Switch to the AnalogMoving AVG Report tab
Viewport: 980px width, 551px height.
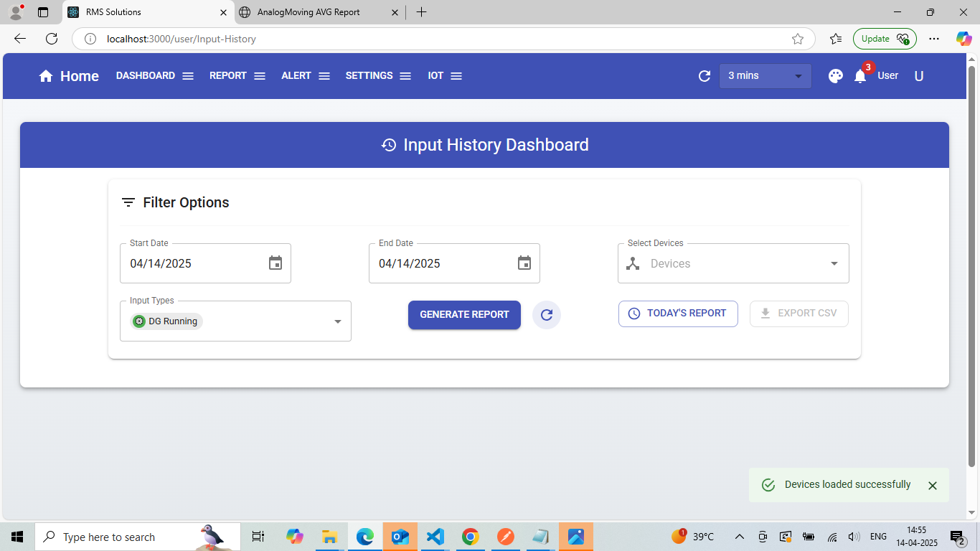pos(308,12)
